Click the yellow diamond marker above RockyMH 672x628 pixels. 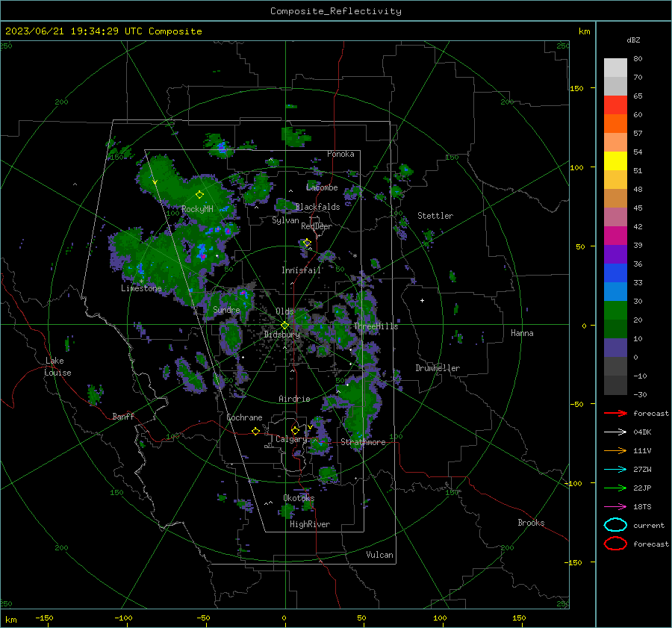(199, 195)
